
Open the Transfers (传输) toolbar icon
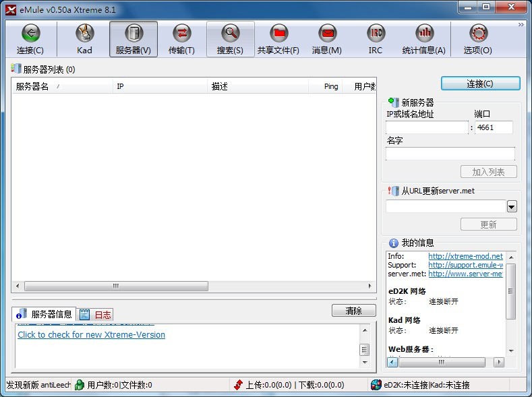pos(181,39)
